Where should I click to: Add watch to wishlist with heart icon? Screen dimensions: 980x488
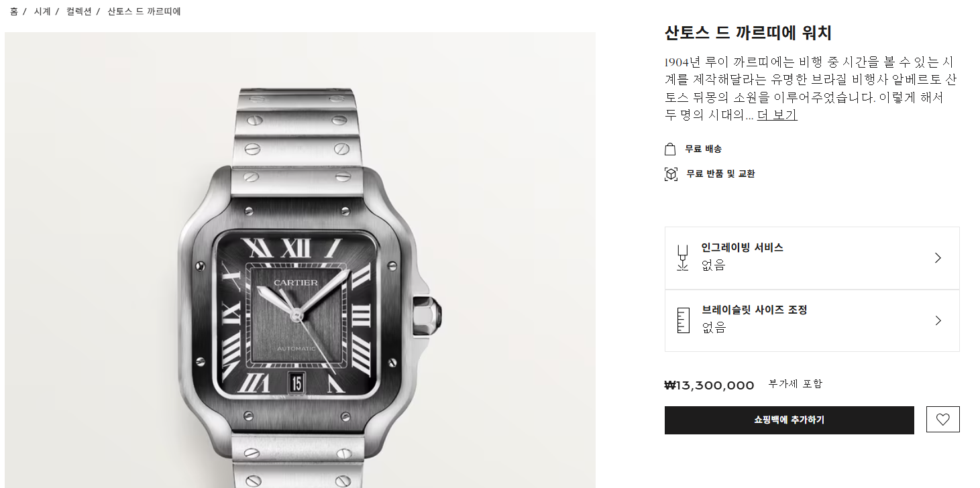pyautogui.click(x=942, y=420)
